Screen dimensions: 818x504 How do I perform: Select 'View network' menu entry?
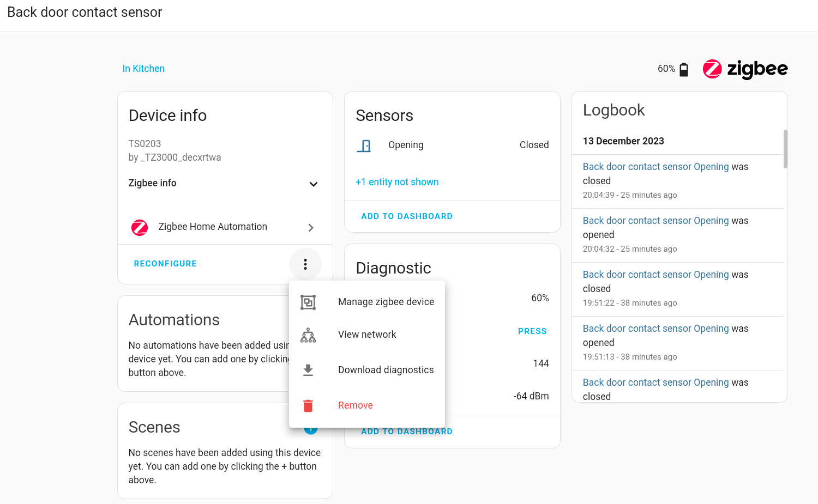point(367,335)
